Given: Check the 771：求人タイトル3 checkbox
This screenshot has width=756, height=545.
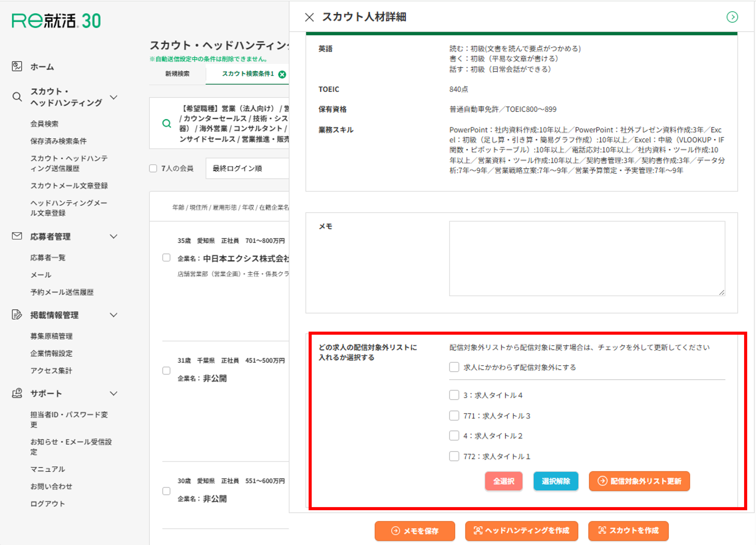Looking at the screenshot, I should pyautogui.click(x=454, y=416).
